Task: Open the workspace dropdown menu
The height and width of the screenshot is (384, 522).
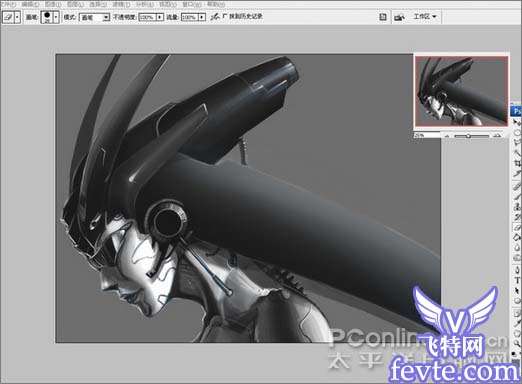Action: [x=425, y=16]
